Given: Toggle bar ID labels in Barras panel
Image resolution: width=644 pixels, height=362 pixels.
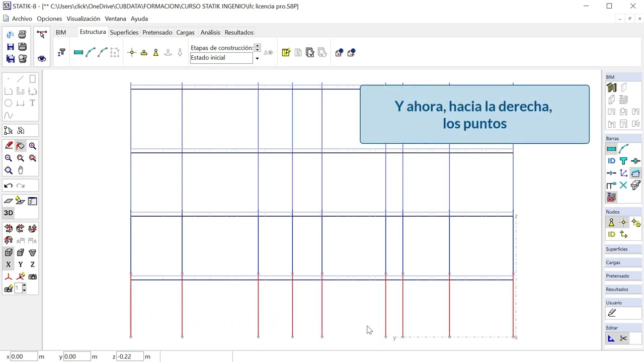Looking at the screenshot, I should point(611,161).
